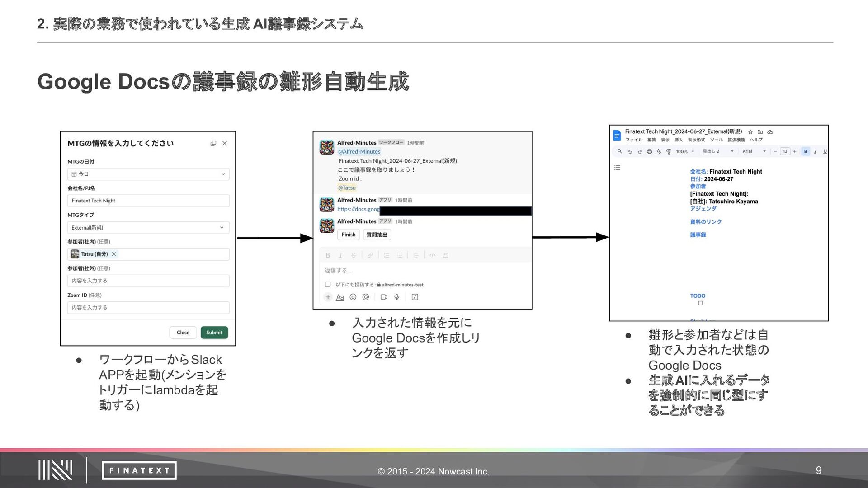
Task: Click the paint format roller icon
Action: [x=668, y=151]
